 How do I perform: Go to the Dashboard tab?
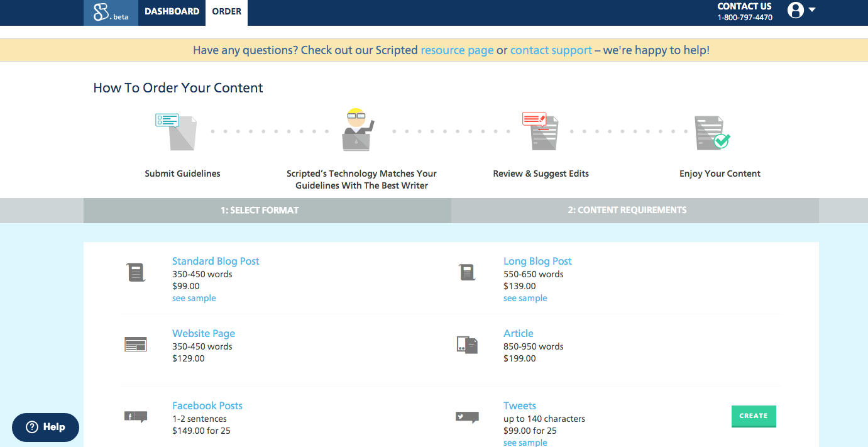click(172, 11)
